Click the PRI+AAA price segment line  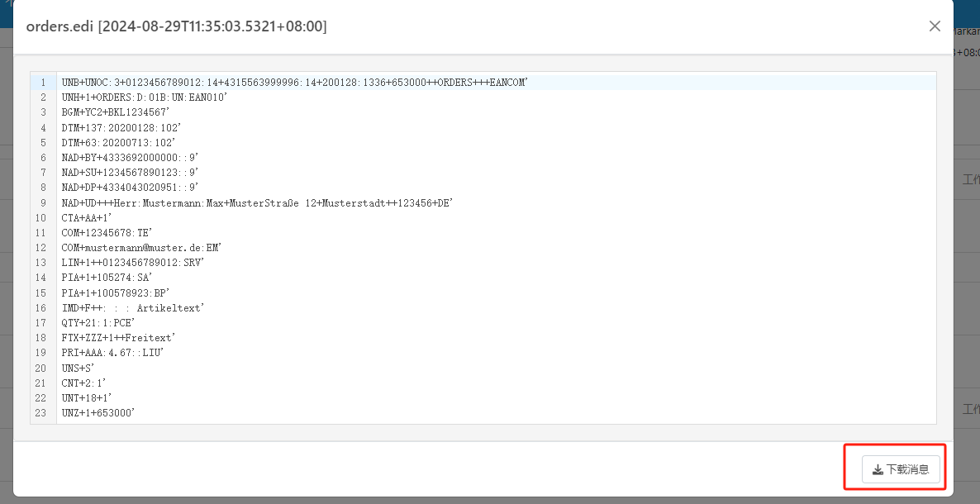tap(112, 353)
